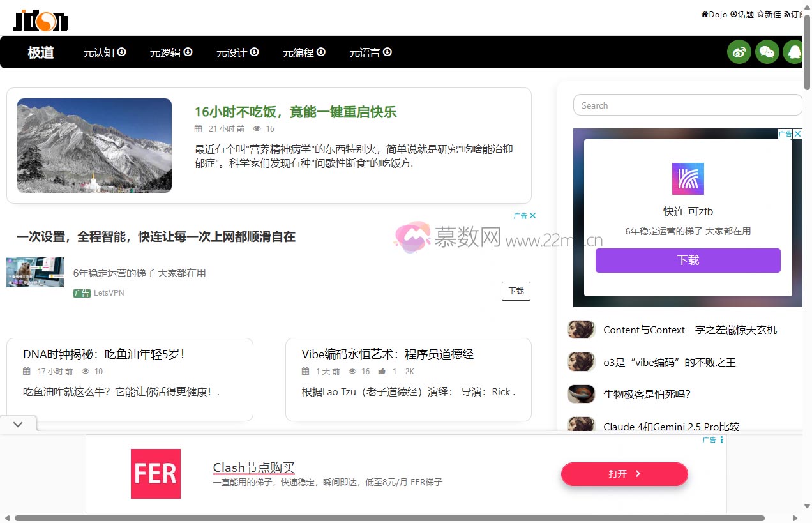The width and height of the screenshot is (812, 523).
Task: Open article 16小时不吃饭，竟能一键重启快乐
Action: (x=296, y=112)
